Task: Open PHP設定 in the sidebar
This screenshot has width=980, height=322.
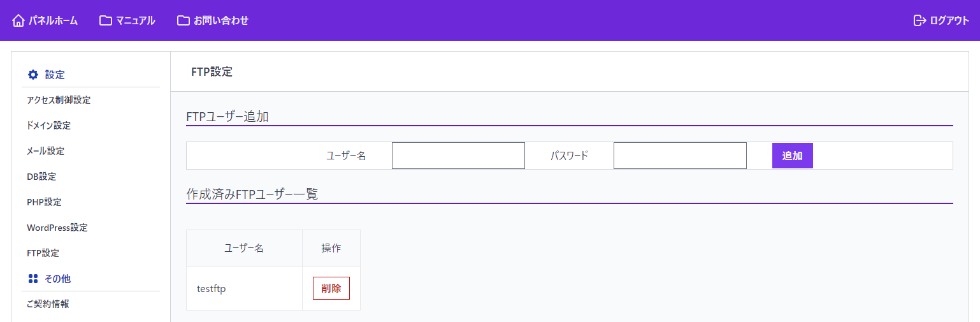Action: coord(44,202)
